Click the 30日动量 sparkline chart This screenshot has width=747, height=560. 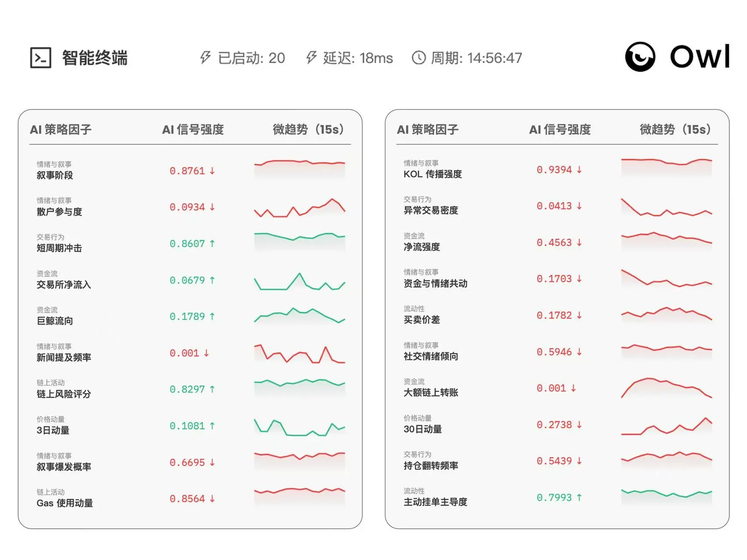click(666, 426)
